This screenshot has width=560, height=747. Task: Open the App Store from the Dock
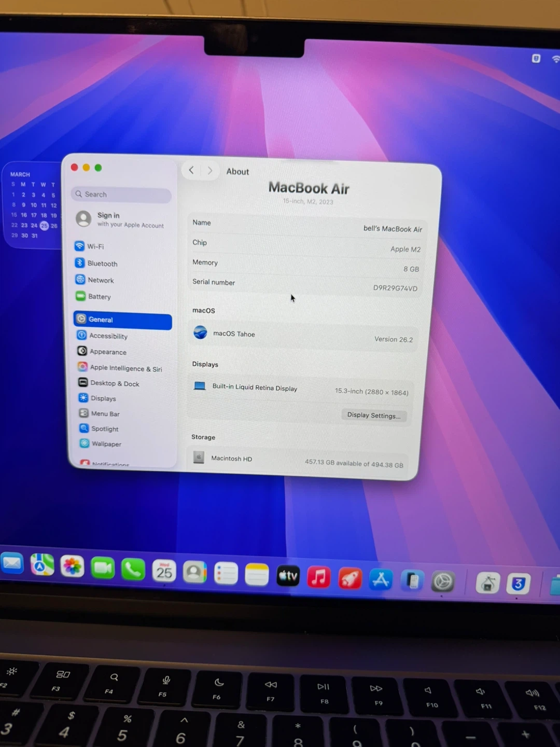(380, 580)
